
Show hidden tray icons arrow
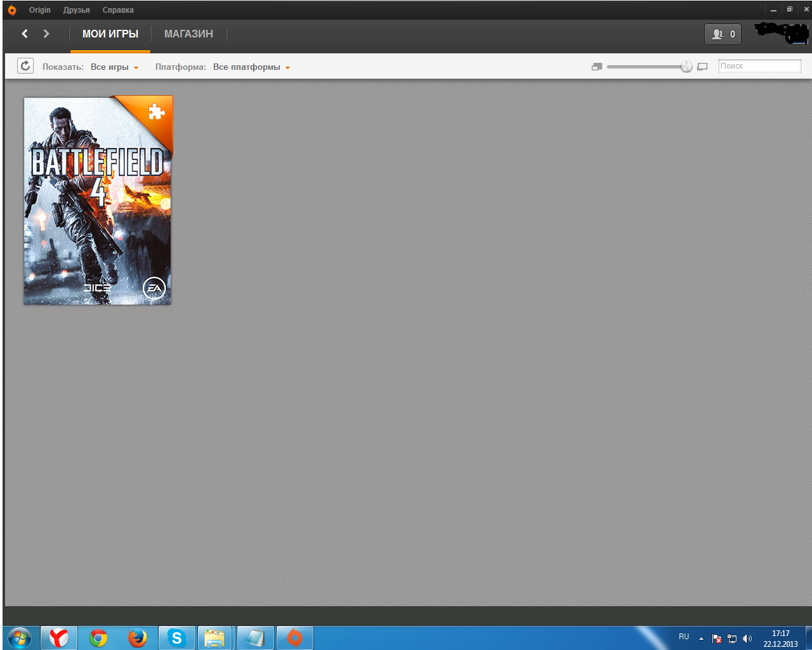click(701, 639)
